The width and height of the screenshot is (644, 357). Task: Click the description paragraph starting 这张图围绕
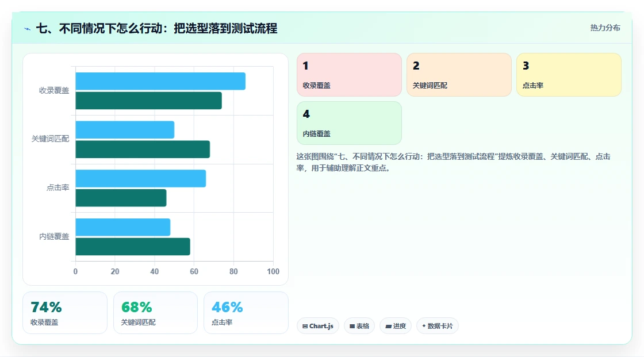[x=453, y=162]
